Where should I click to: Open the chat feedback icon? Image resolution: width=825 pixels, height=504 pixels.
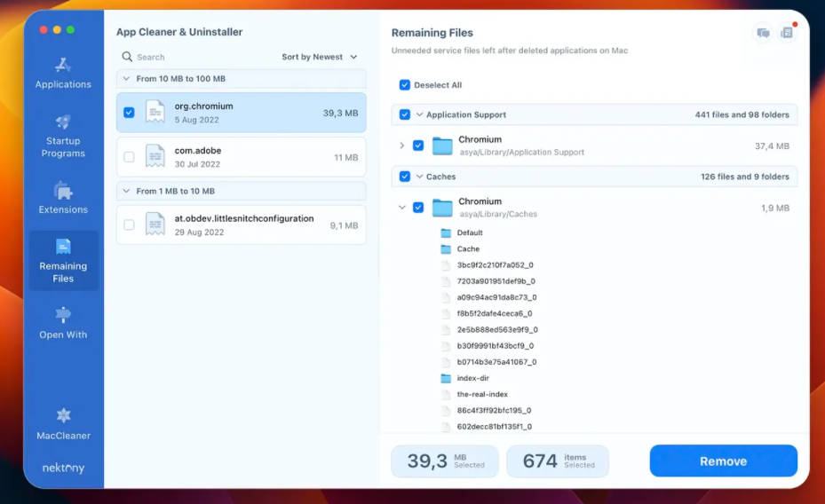click(x=763, y=33)
